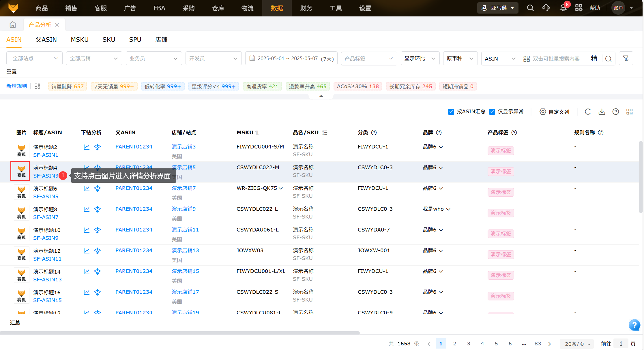Open the 全部站点 dropdown
Viewport: 644px width, 350px height.
point(34,59)
